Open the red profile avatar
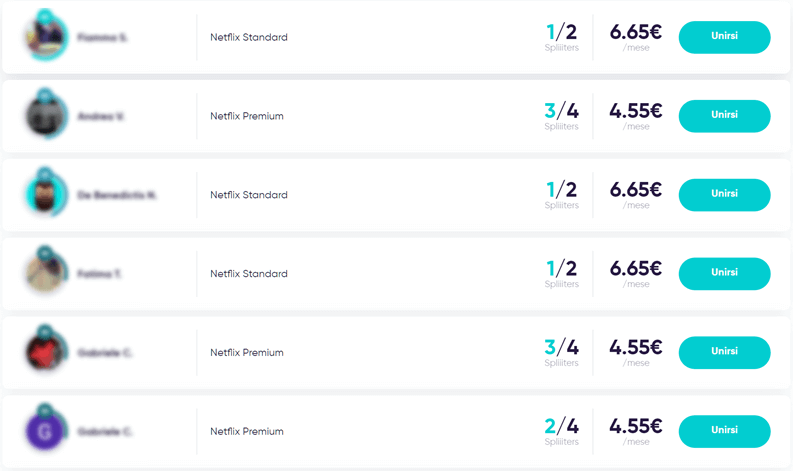Image resolution: width=793 pixels, height=471 pixels. (x=45, y=353)
